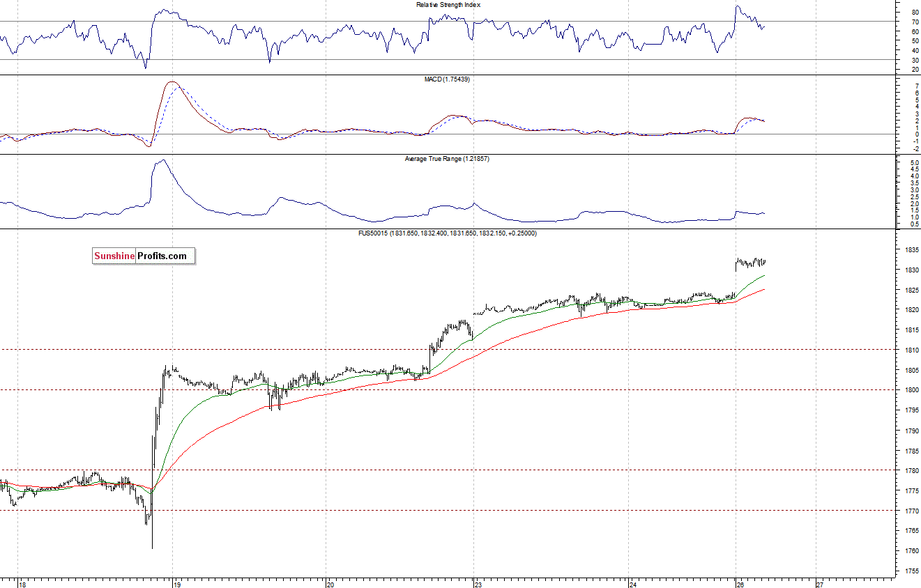
Task: Select date label 20 on time axis
Action: coord(331,584)
